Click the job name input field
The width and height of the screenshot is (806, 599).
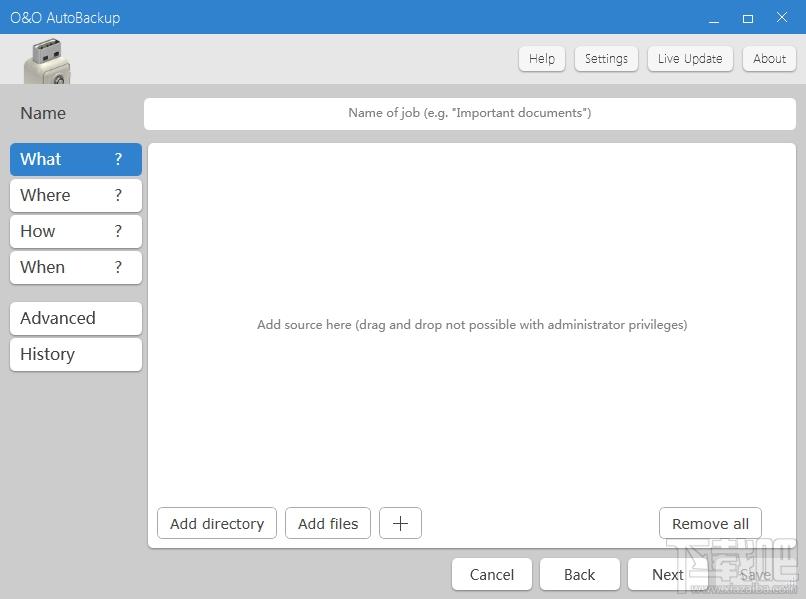pyautogui.click(x=469, y=113)
